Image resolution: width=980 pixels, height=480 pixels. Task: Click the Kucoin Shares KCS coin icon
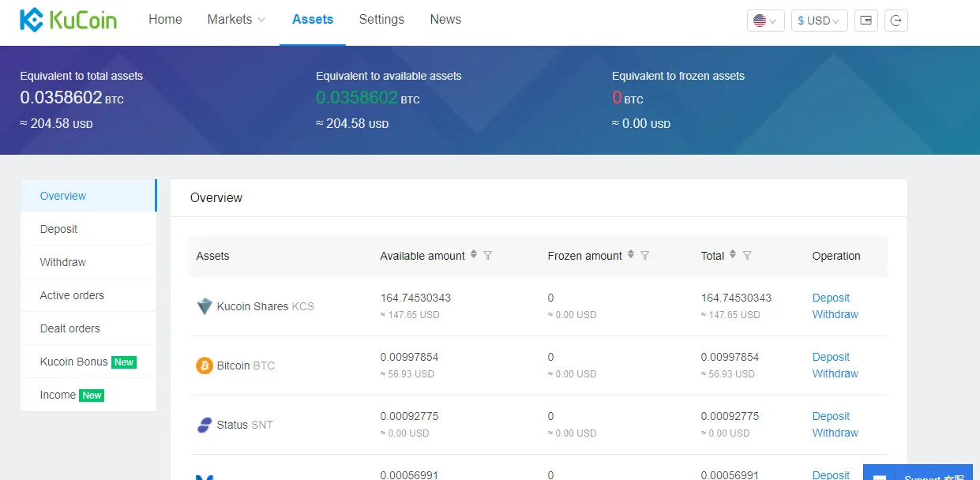point(205,306)
